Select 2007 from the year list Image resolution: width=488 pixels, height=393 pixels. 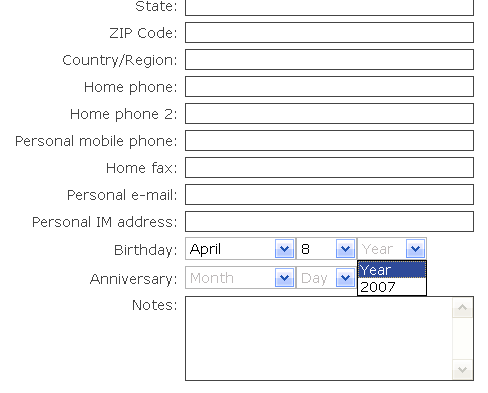[x=392, y=287]
